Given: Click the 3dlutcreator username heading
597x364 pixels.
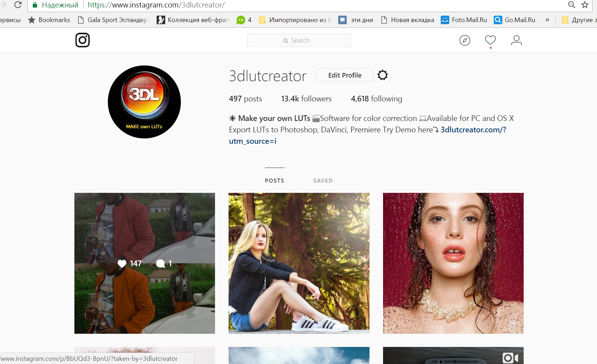Looking at the screenshot, I should click(267, 76).
